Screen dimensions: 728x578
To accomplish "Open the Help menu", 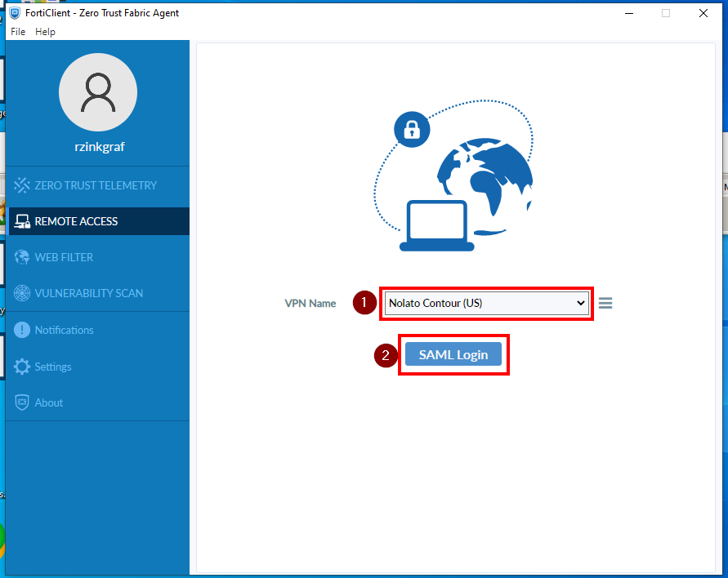I will tap(45, 32).
